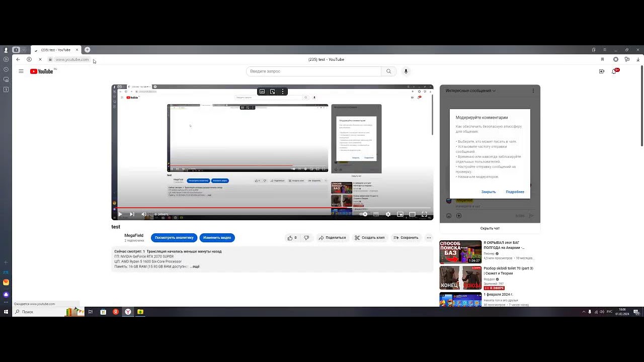Open the browser profile icon
Viewport: 644px width, 362px height.
(x=6, y=50)
